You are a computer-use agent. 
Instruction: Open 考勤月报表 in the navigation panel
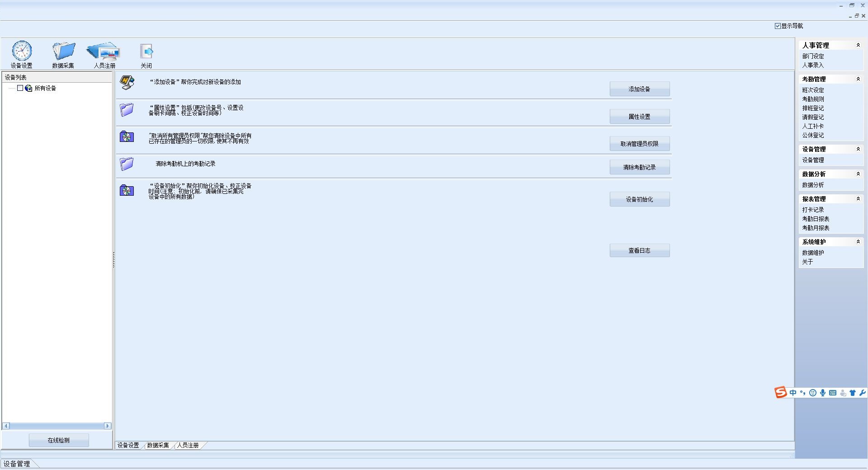click(x=816, y=228)
